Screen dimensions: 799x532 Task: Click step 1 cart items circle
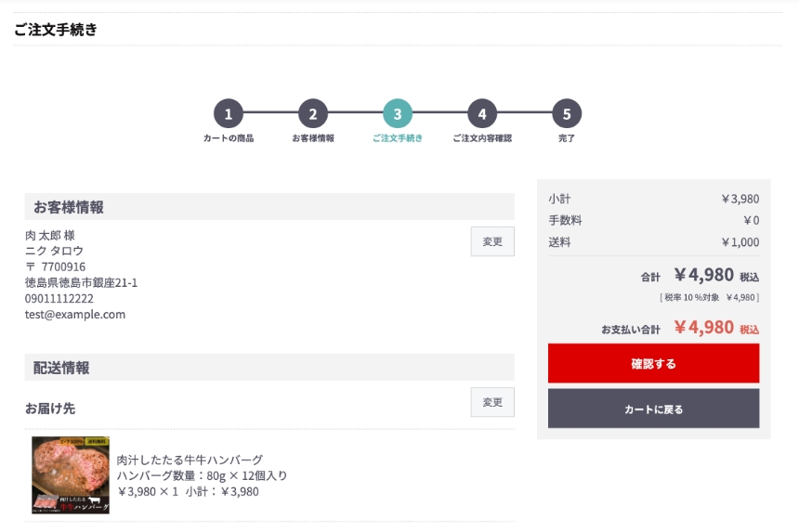pyautogui.click(x=229, y=114)
